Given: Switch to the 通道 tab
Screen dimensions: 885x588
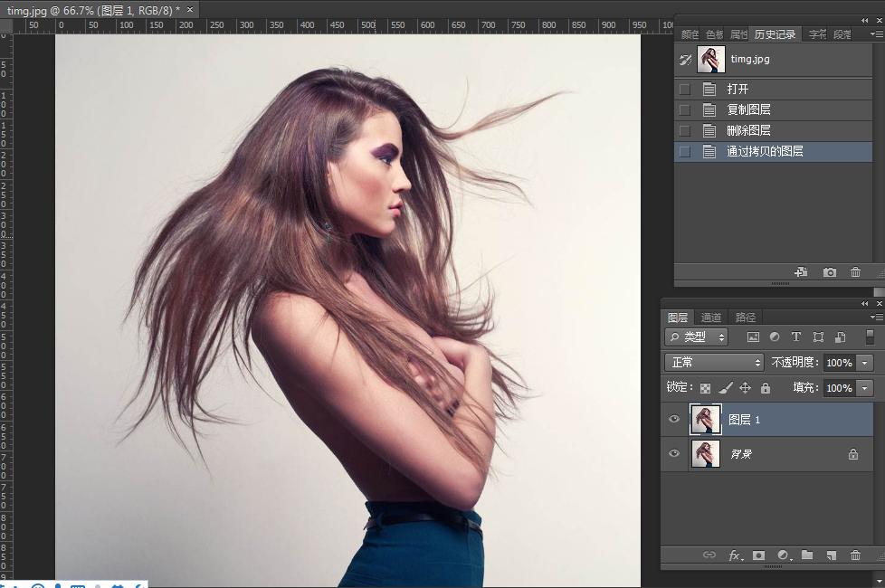Looking at the screenshot, I should coord(711,318).
